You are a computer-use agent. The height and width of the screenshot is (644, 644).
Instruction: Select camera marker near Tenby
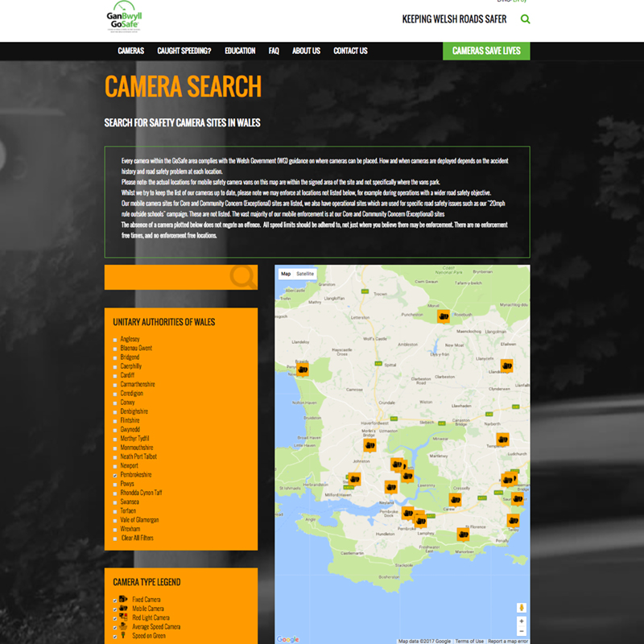tap(513, 521)
